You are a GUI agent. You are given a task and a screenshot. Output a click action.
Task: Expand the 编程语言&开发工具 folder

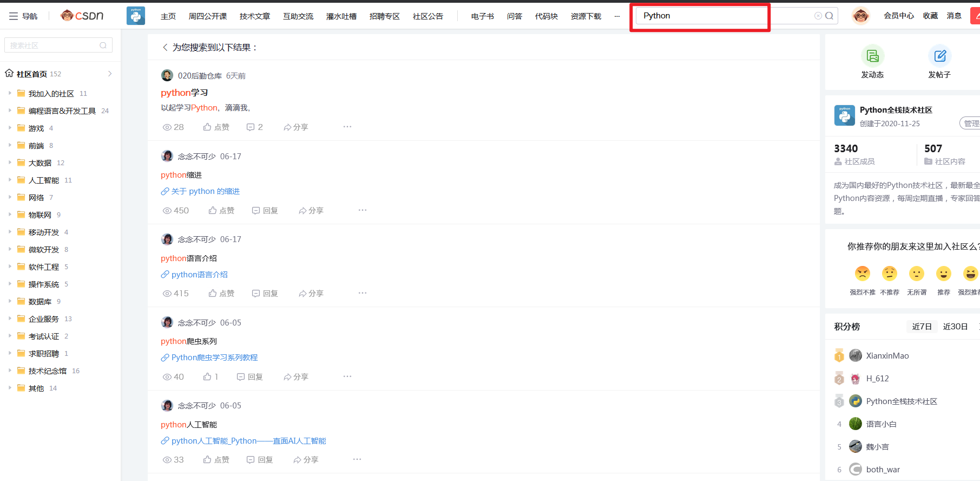[x=10, y=110]
